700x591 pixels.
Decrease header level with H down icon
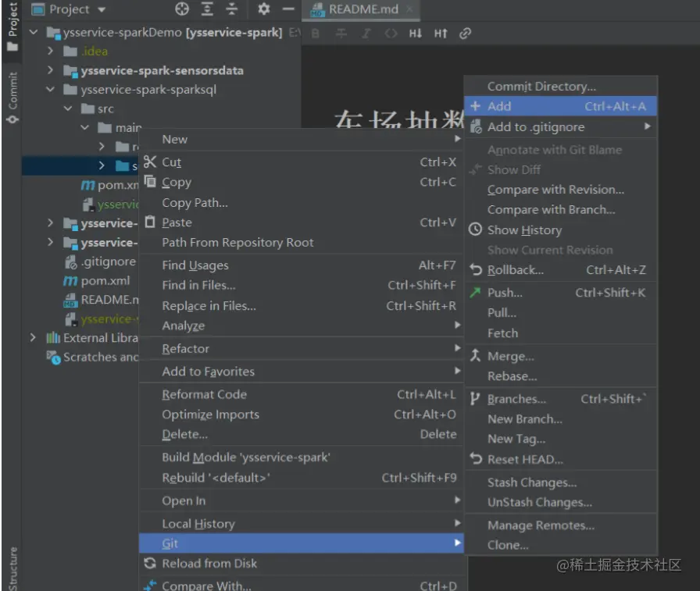click(x=415, y=34)
